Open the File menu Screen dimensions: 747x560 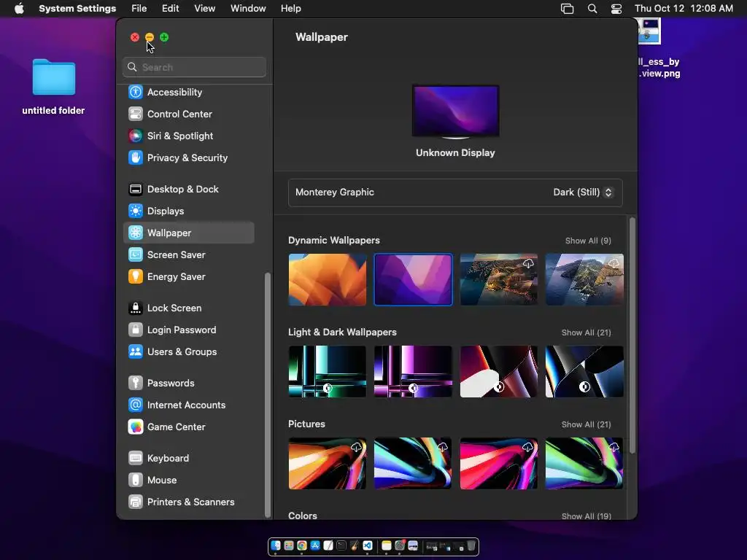pyautogui.click(x=139, y=9)
